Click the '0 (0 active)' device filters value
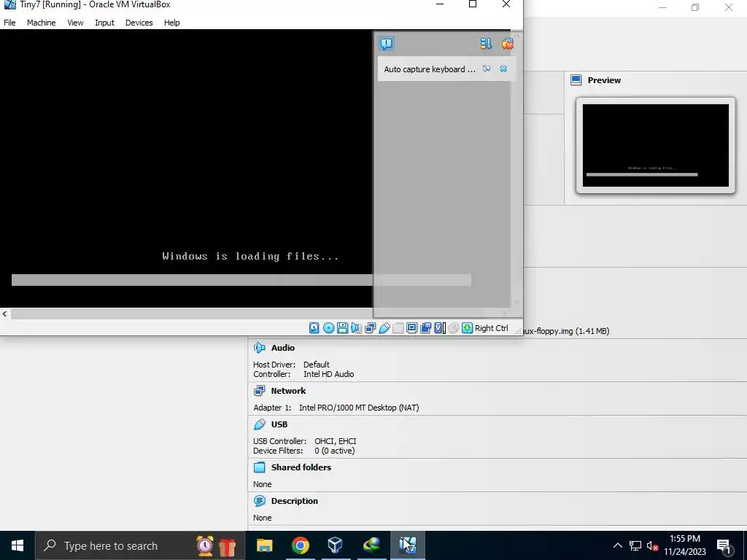The width and height of the screenshot is (747, 560). coord(334,451)
